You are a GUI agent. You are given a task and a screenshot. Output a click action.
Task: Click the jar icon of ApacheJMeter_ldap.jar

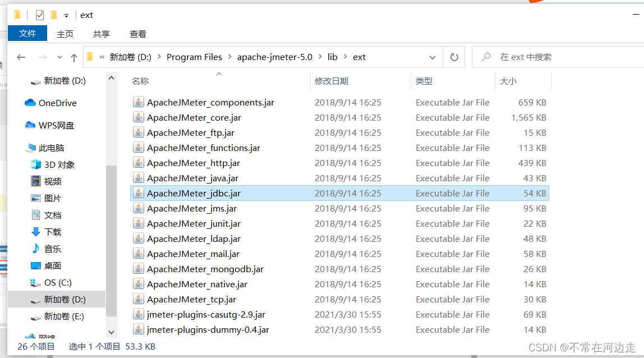(139, 238)
